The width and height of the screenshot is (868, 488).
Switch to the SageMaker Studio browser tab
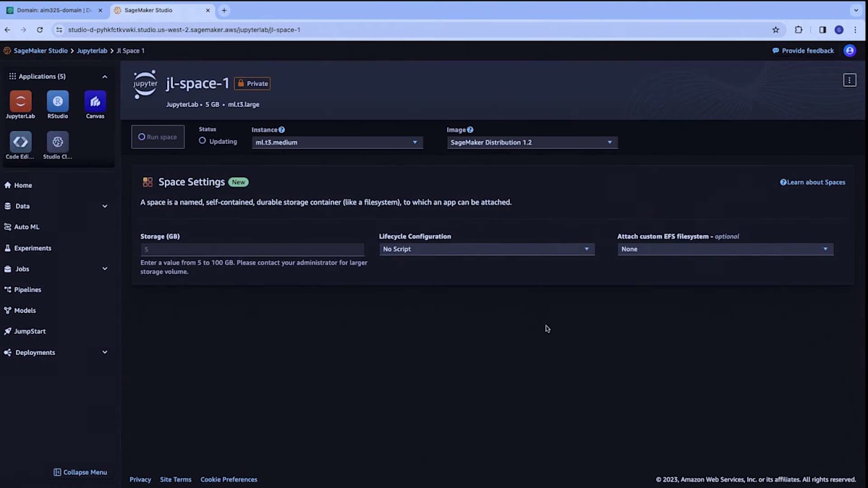[x=156, y=10]
